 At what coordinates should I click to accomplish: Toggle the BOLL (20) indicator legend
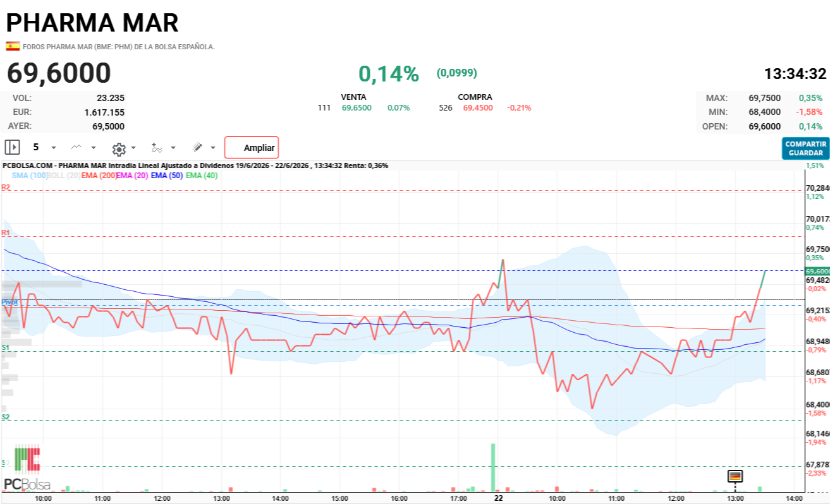[64, 176]
